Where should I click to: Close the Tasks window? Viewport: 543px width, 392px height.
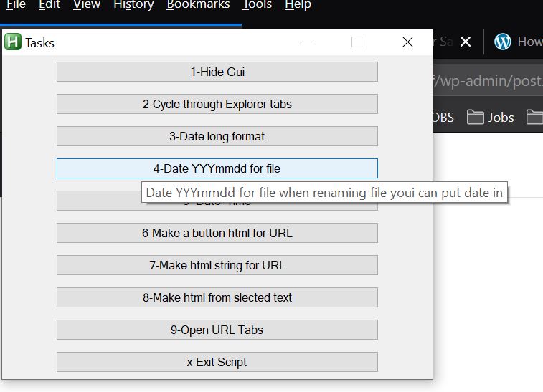[407, 42]
